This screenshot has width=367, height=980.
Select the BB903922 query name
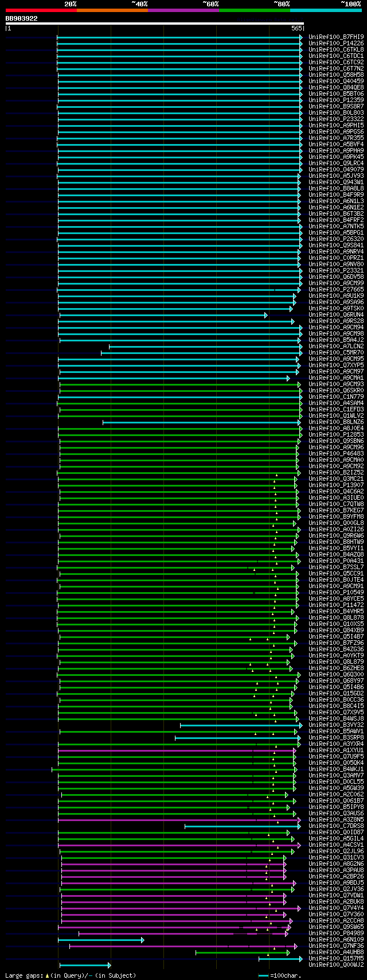click(x=22, y=18)
